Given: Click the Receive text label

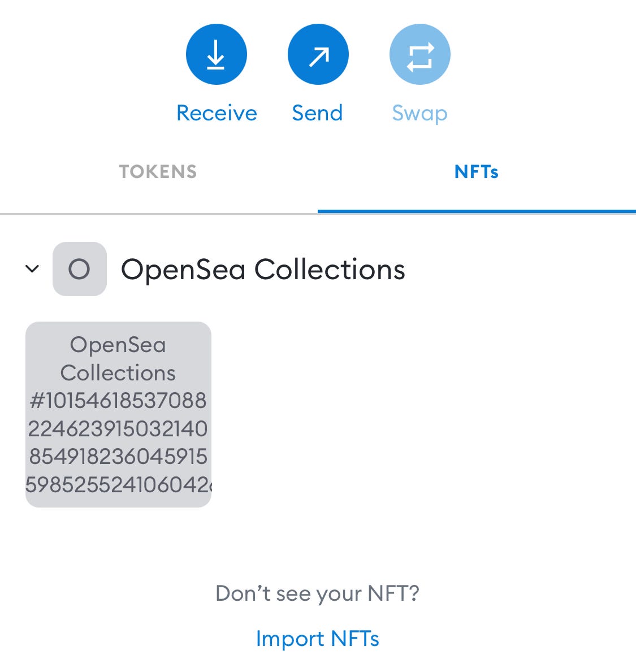Looking at the screenshot, I should [x=217, y=113].
